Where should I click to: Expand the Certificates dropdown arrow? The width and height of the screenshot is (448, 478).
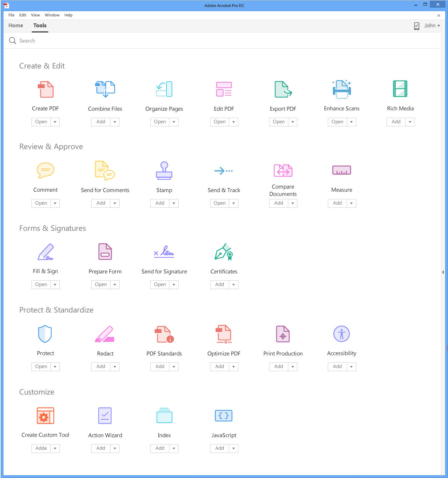click(x=234, y=285)
